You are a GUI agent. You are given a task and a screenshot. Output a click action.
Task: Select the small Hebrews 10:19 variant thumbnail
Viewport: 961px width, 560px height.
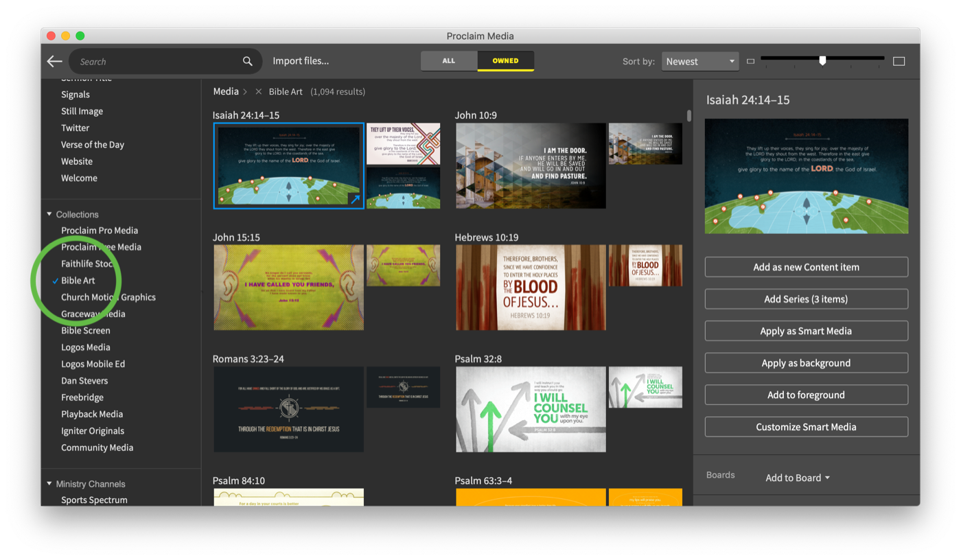point(645,266)
